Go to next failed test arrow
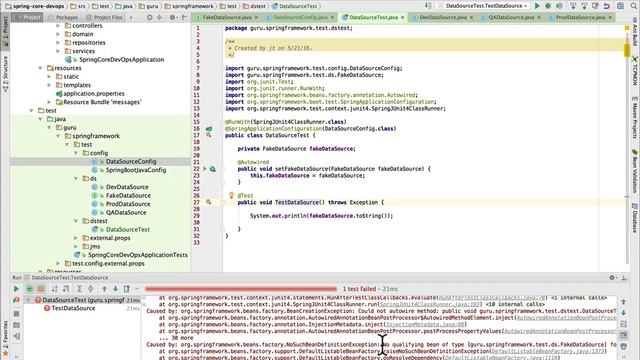Image resolution: width=640 pixels, height=360 pixels. pyautogui.click(x=116, y=289)
